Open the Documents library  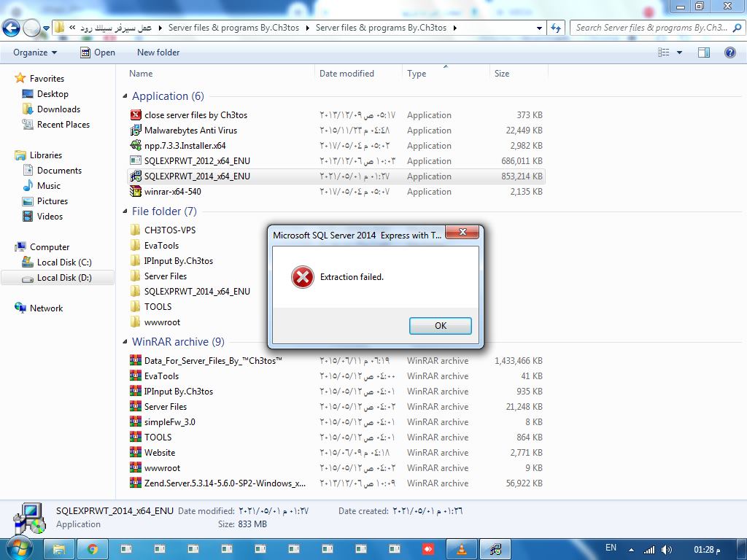tap(59, 171)
